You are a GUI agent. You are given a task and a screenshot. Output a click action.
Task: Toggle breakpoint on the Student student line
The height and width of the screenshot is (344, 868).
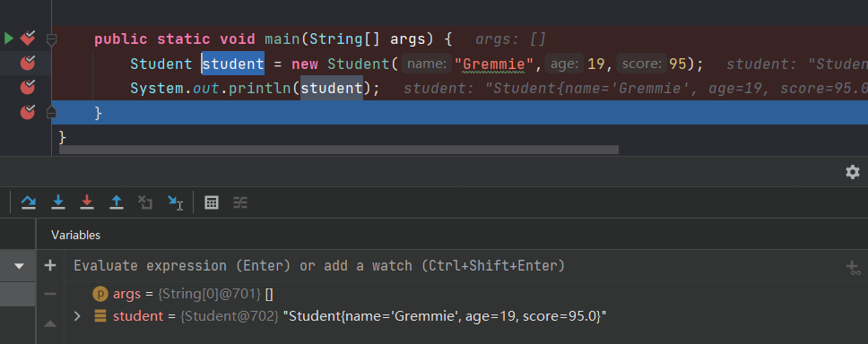coord(27,63)
